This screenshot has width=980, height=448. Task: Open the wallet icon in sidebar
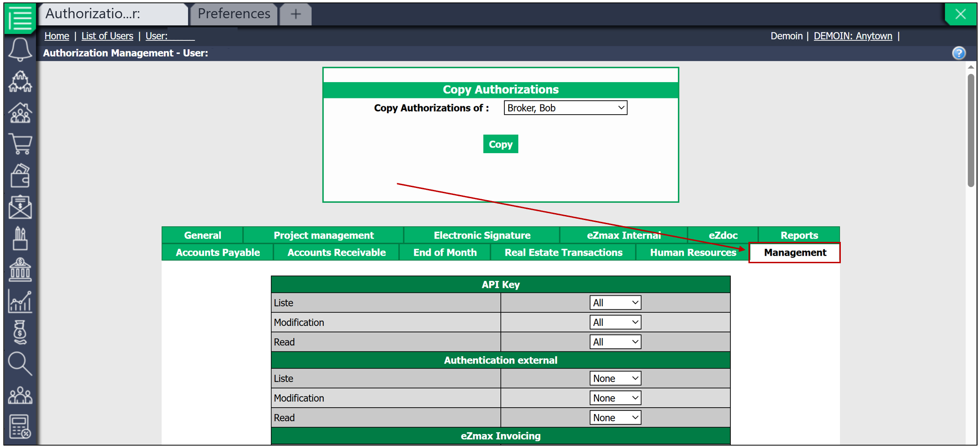(x=20, y=175)
